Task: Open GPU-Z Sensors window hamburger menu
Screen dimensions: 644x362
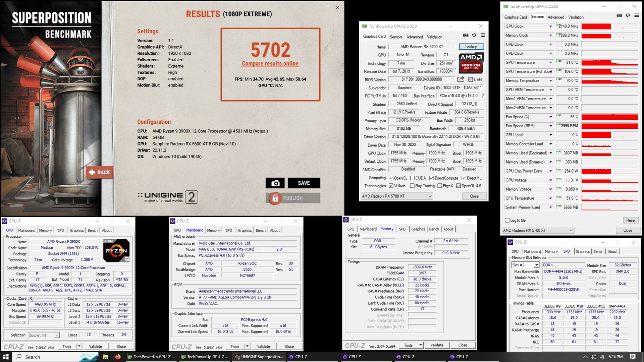Action: (x=637, y=15)
